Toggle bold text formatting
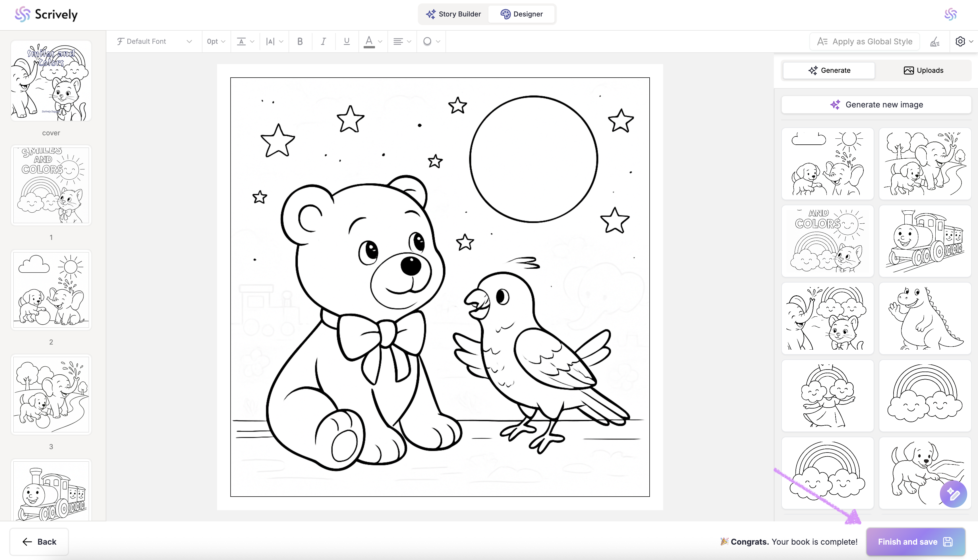This screenshot has width=978, height=560. pos(300,42)
